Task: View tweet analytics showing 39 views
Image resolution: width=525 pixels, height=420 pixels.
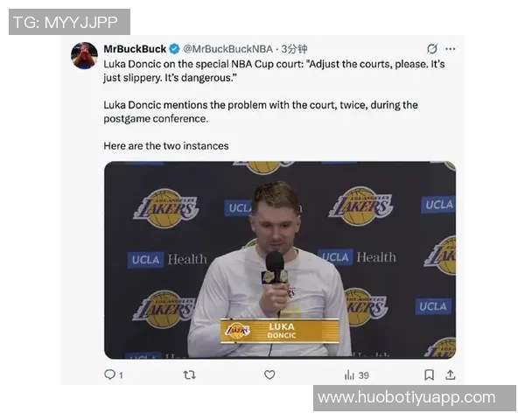Action: click(357, 375)
